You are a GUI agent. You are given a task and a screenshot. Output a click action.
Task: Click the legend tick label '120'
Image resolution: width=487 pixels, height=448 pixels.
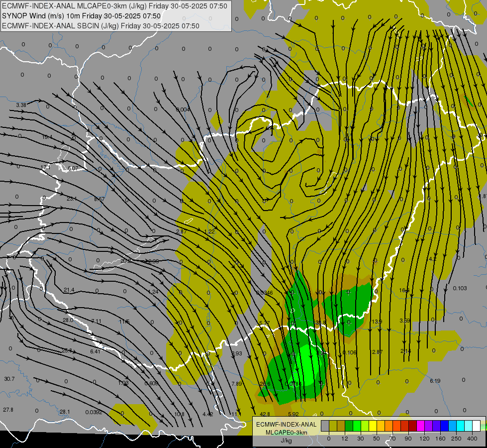[424, 439]
